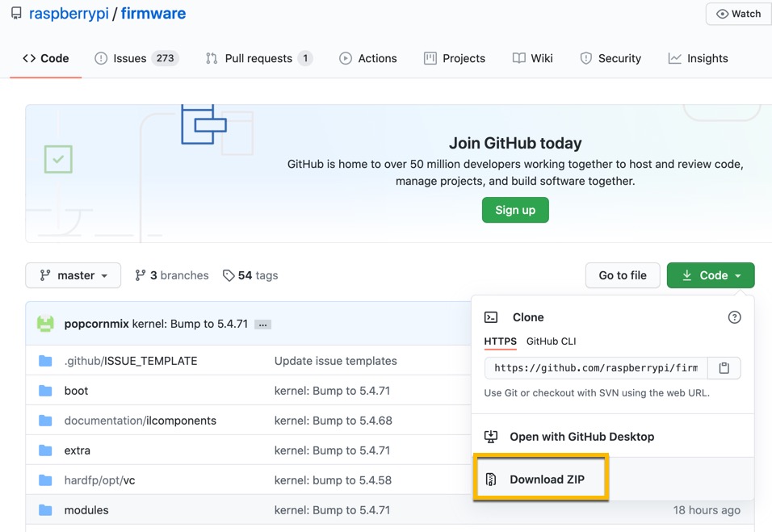Click the help question mark icon in Clone panel
This screenshot has height=532, width=772.
click(734, 317)
